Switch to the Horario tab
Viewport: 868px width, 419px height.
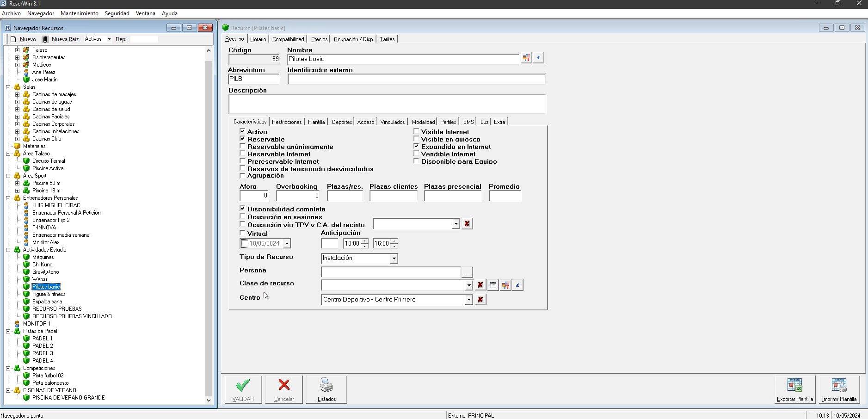(258, 39)
